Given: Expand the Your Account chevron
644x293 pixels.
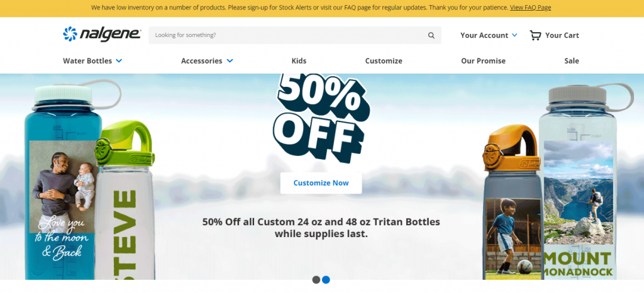Looking at the screenshot, I should [514, 35].
